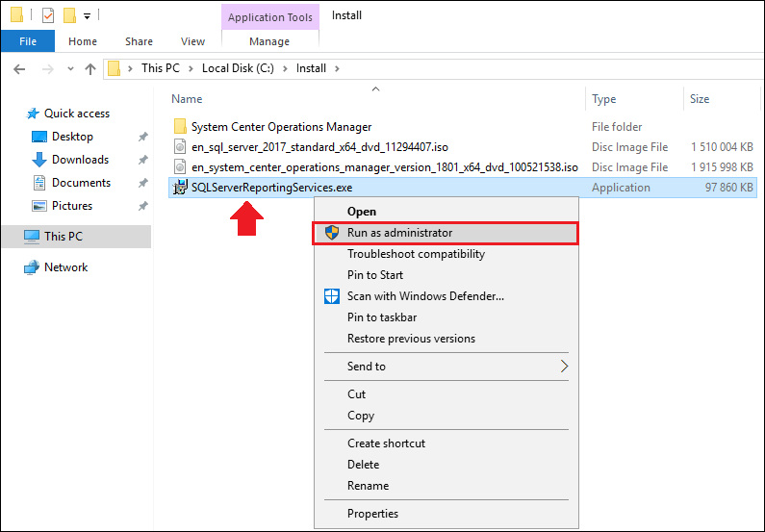Click SQLServerReportingServices.exe installer icon

tap(180, 188)
